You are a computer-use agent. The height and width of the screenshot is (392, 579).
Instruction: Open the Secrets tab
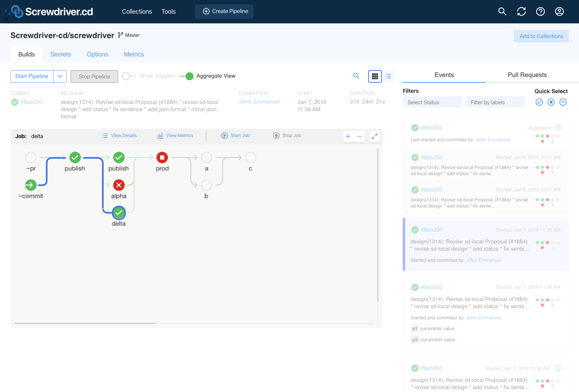coord(61,54)
